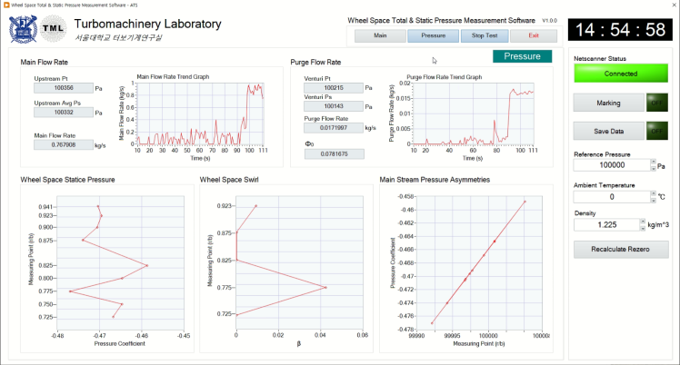
Task: Click the Purge Flow Rate Trend Graph plot
Action: point(473,114)
